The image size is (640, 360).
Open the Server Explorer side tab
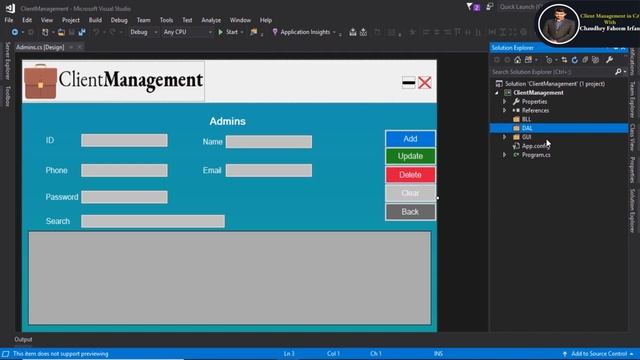pyautogui.click(x=7, y=60)
